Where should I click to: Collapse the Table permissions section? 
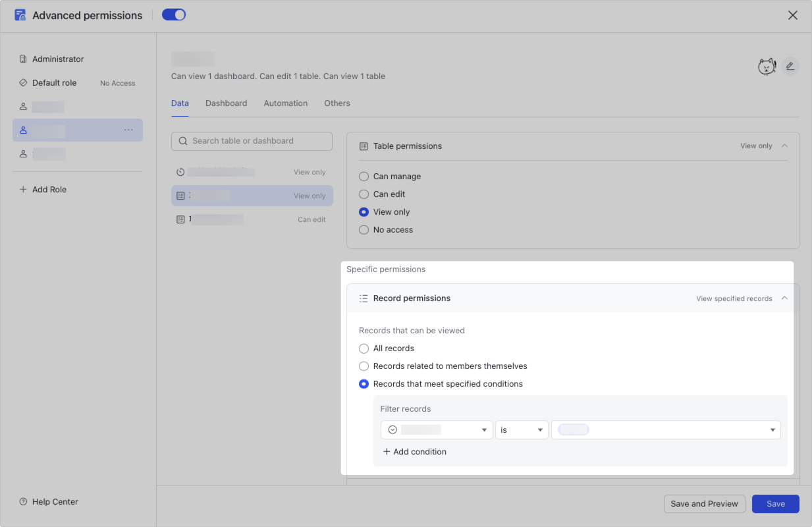click(784, 146)
